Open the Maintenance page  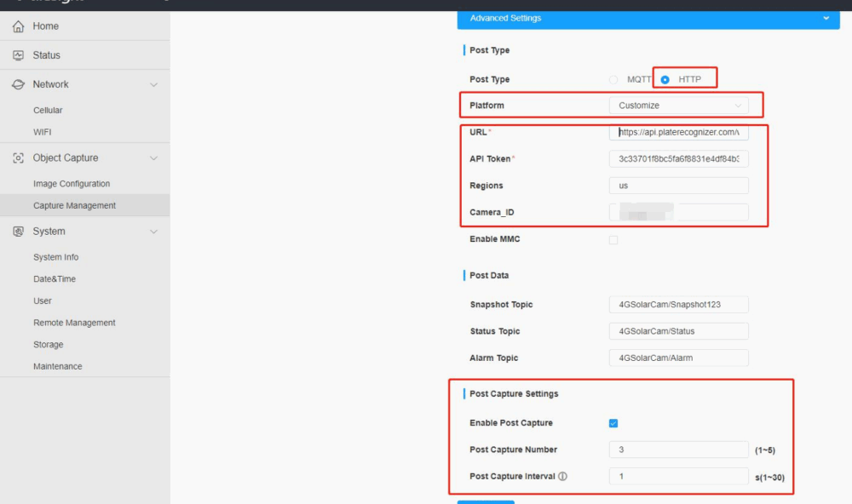[x=58, y=367]
